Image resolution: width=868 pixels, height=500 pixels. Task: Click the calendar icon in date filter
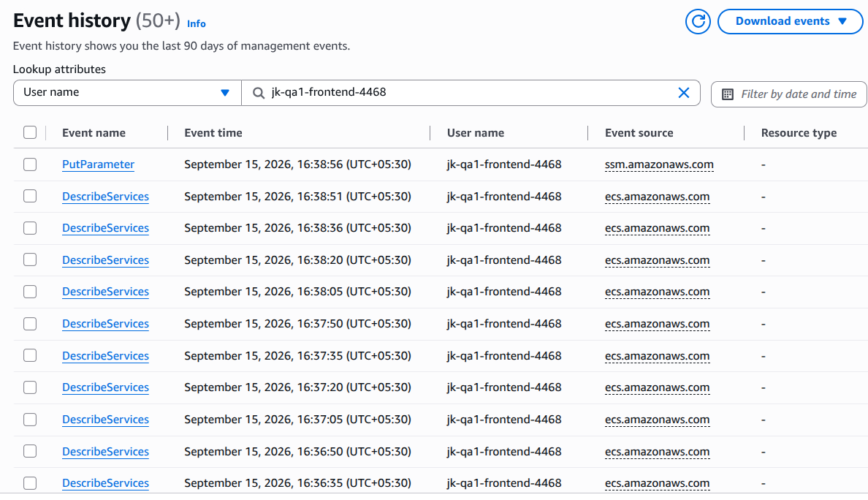pos(728,95)
